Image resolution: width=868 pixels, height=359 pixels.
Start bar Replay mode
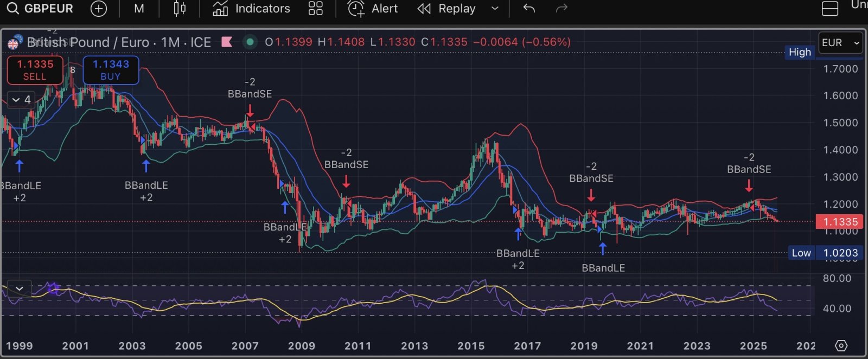(x=447, y=9)
